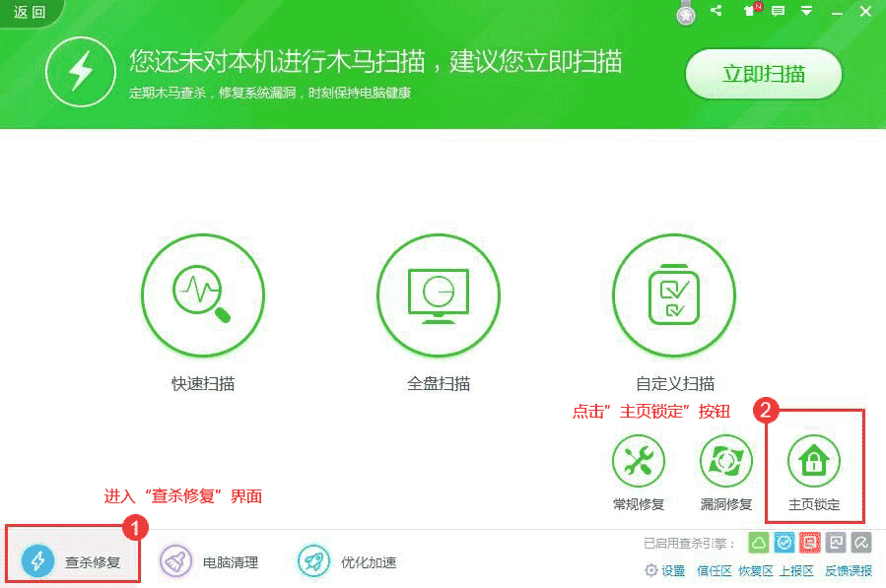
Task: Switch to 优化加速 tab
Action: click(x=347, y=561)
